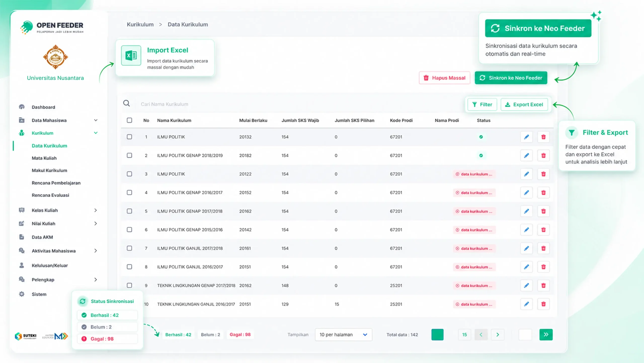Select checkbox for TEKNIK LINGKUNGAN GENAP 2017/2018
This screenshot has height=363, width=644.
point(129,285)
